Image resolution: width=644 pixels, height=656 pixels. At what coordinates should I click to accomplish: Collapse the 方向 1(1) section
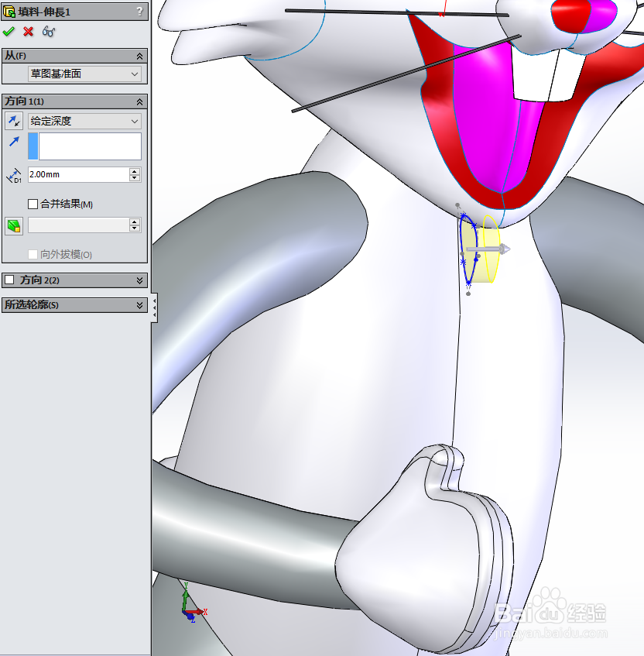(139, 101)
